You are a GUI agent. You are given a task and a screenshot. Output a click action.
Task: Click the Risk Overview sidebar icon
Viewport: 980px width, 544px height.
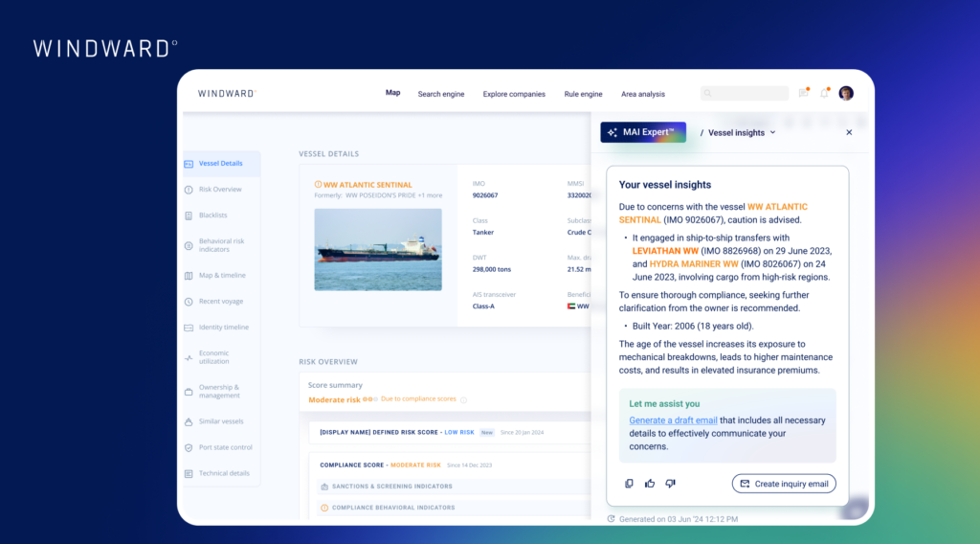189,190
